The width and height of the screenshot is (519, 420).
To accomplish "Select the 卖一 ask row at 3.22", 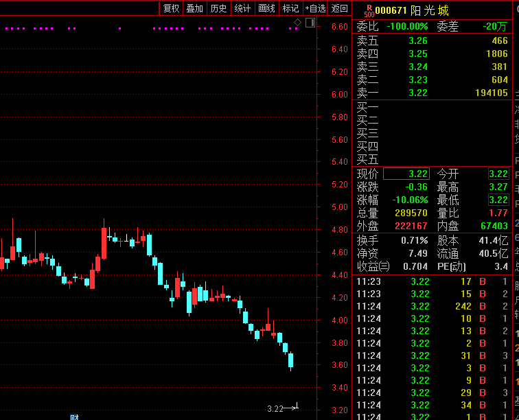I will (432, 93).
